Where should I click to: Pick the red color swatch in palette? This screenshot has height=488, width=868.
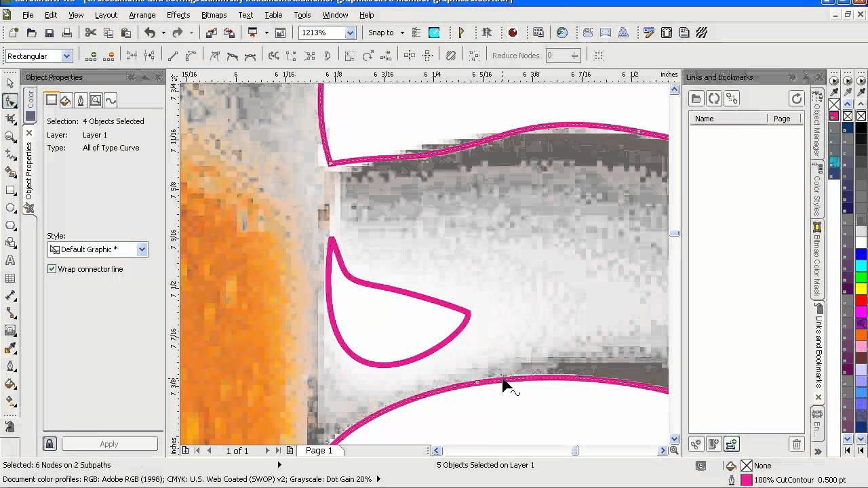point(861,300)
